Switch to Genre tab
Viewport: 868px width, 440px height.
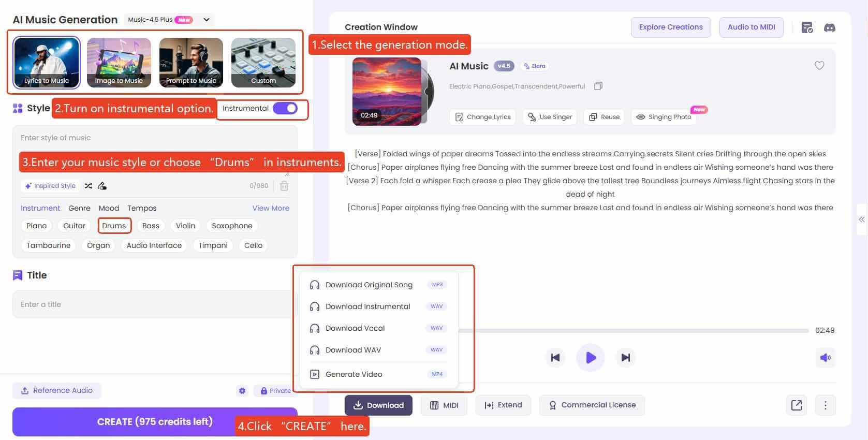click(79, 208)
